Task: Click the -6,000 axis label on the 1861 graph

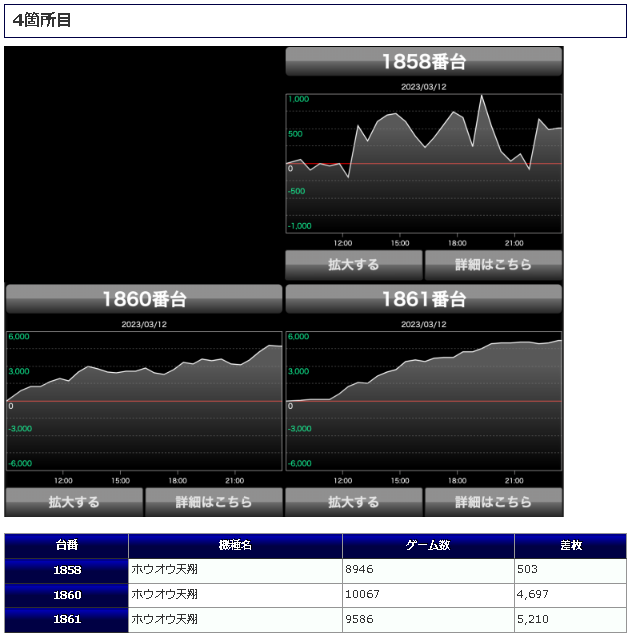Action: [300, 464]
